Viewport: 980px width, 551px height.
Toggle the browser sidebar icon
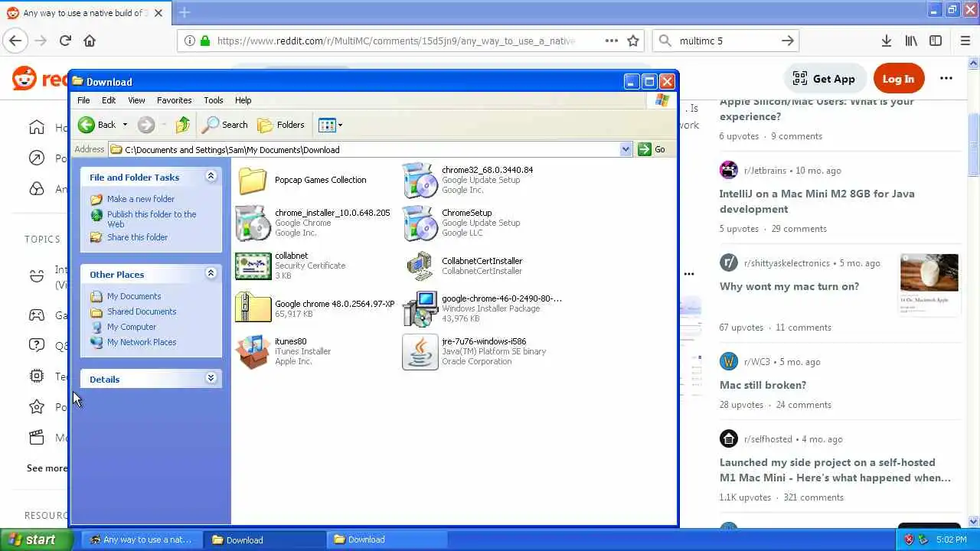pyautogui.click(x=936, y=41)
